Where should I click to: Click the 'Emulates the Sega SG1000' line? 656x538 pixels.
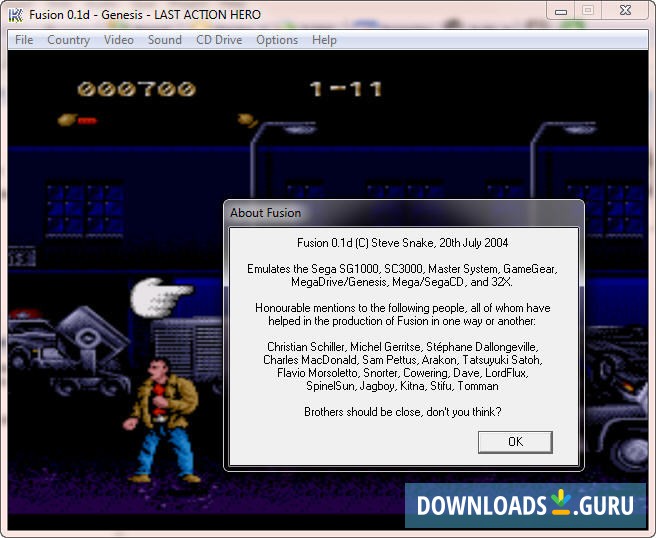click(402, 269)
